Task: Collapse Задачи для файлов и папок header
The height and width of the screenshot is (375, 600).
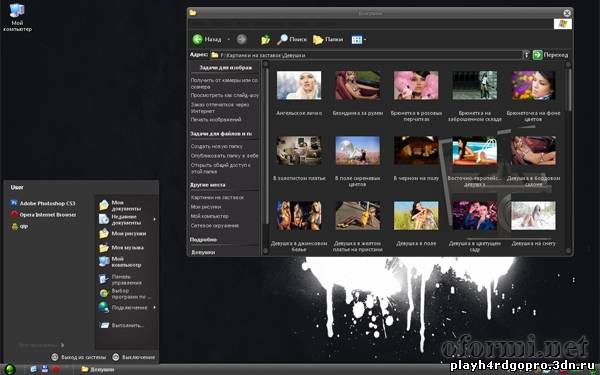Action: pos(225,134)
